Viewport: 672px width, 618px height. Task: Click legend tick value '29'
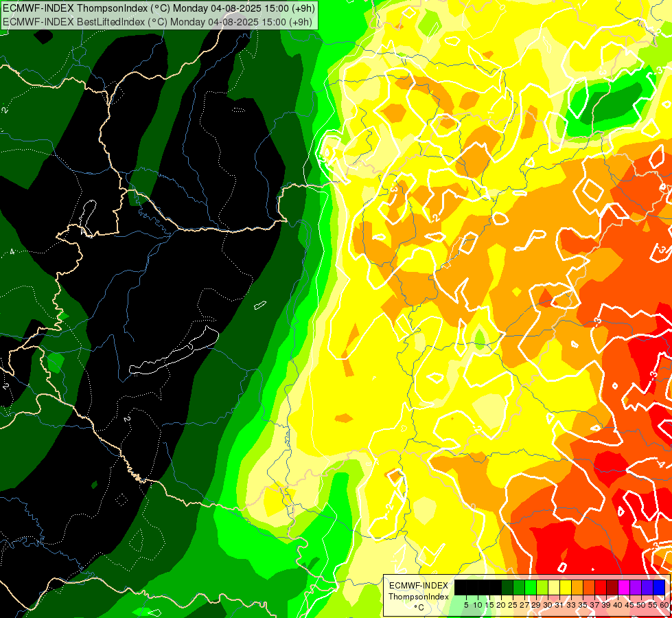[537, 605]
